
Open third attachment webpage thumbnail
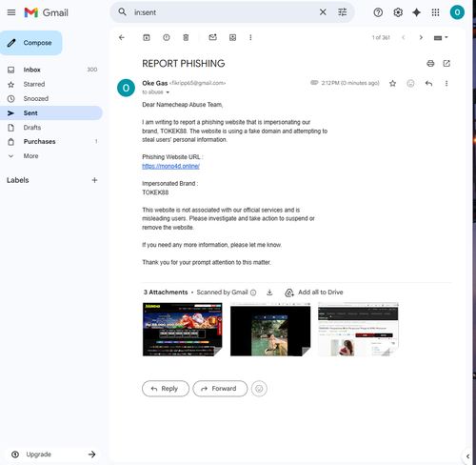(x=358, y=330)
